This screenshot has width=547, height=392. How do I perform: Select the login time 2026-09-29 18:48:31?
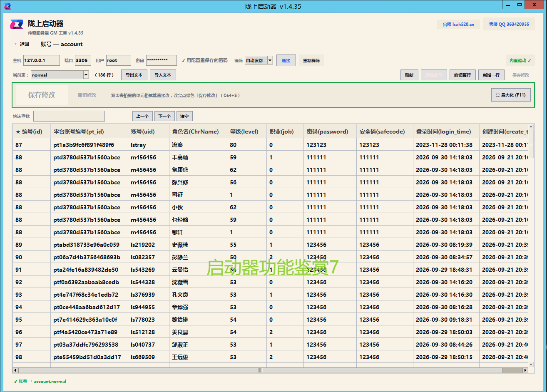click(x=446, y=270)
